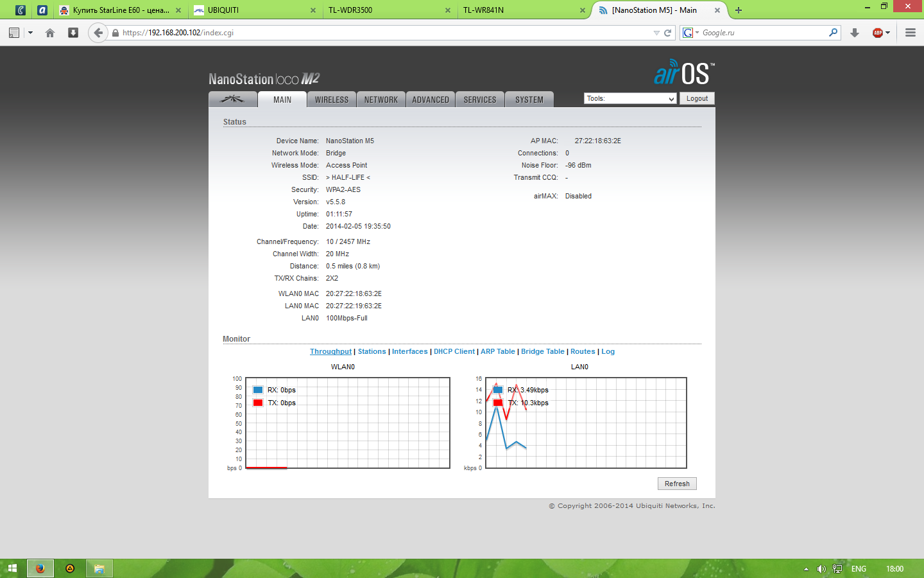Toggle the bookmarks sidebar icon

click(x=14, y=33)
